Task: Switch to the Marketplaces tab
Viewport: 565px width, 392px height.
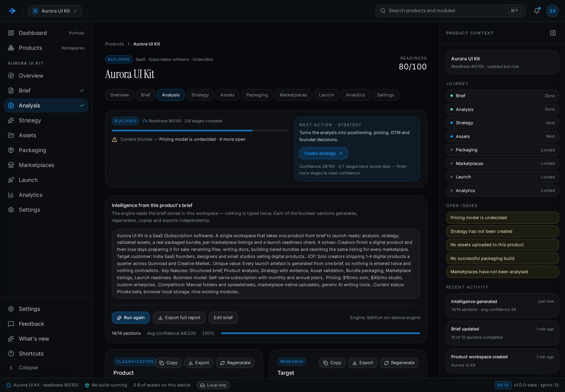Action: coord(293,95)
